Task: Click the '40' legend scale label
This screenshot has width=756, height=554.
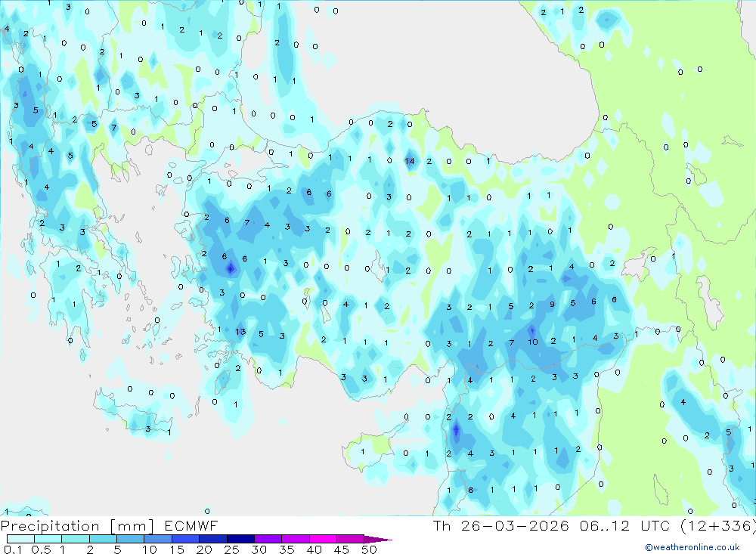Action: 314,549
